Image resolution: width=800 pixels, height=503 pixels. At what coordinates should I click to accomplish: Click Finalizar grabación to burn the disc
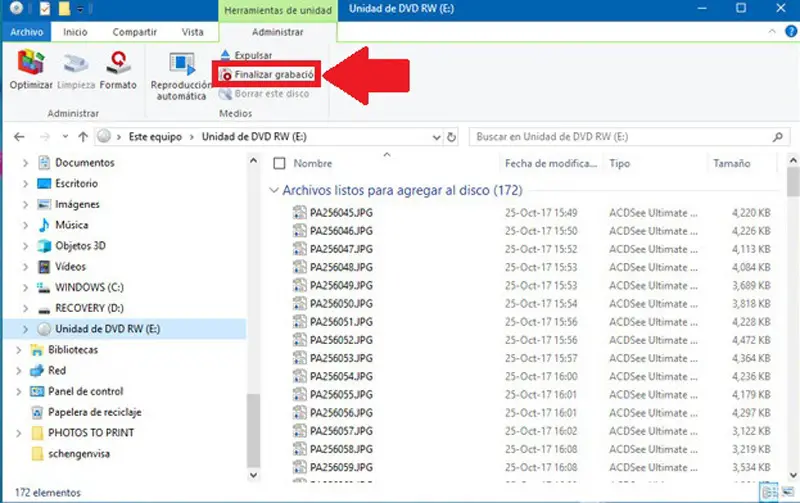tap(267, 74)
